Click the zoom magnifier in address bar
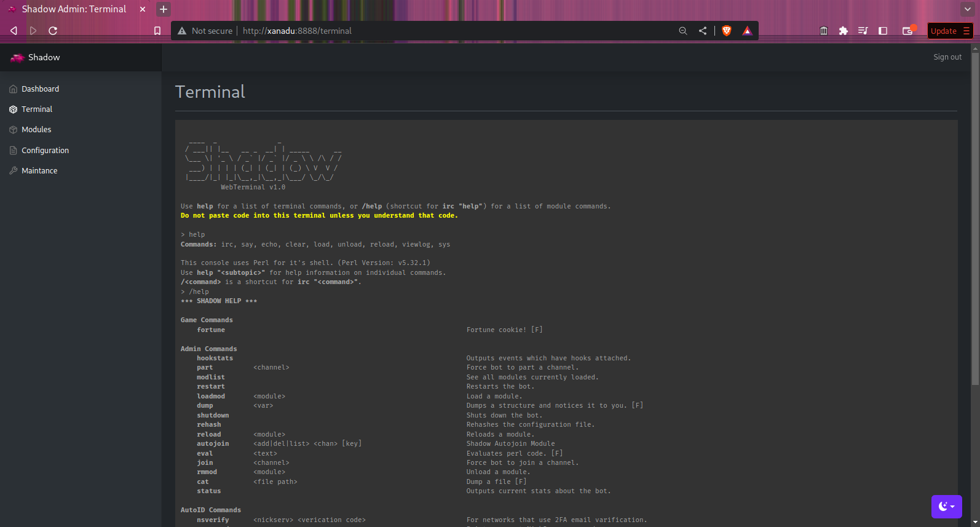This screenshot has height=527, width=980. [x=682, y=31]
